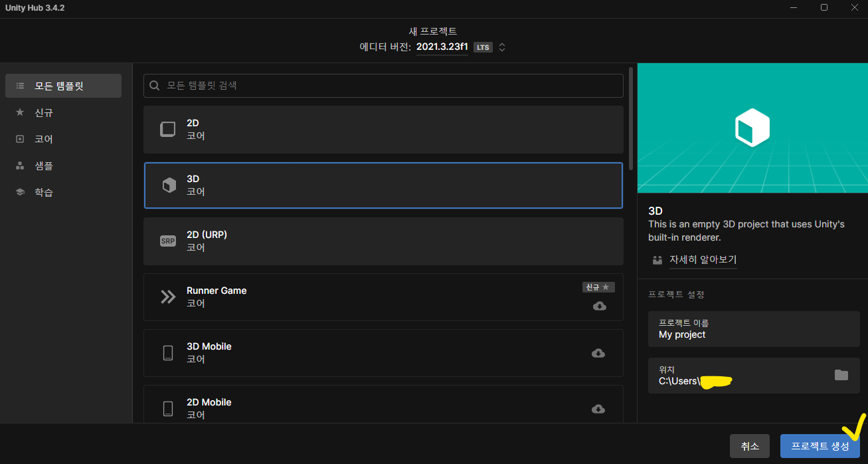Image resolution: width=868 pixels, height=464 pixels.
Task: Click the star icon beside 신규
Action: point(20,112)
